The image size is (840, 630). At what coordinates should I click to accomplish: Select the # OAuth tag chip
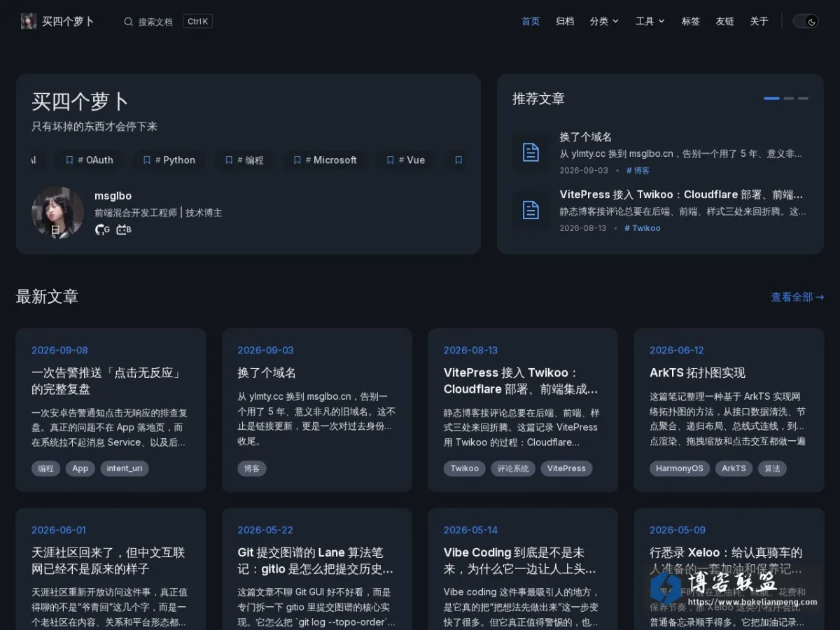click(x=90, y=160)
